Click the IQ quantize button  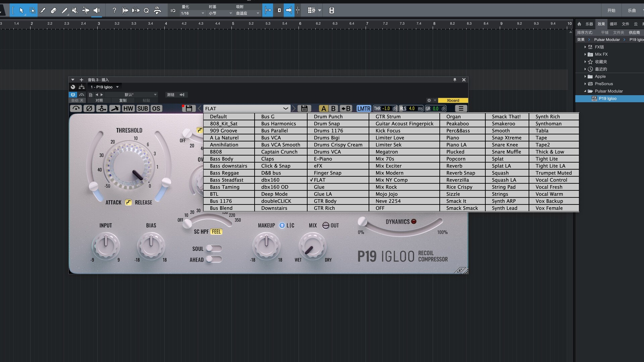tap(173, 10)
